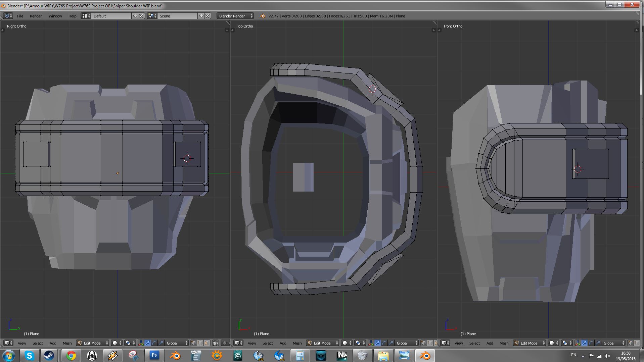The image size is (644, 362).
Task: Toggle the 3D manipulator widget in Right Ortho view
Action: click(141, 343)
